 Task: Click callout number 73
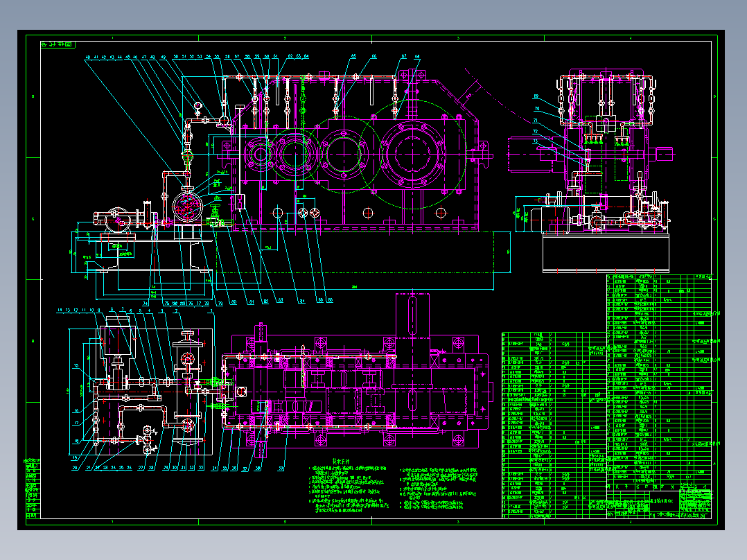point(536,141)
